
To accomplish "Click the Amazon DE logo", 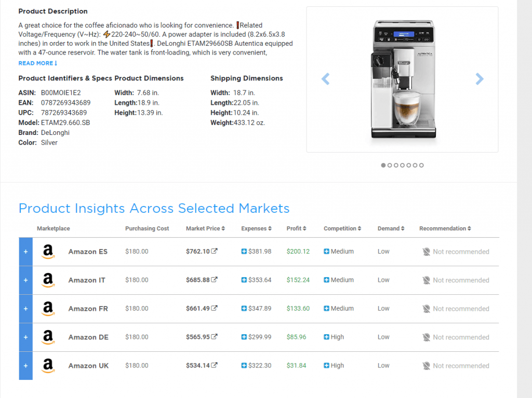I will [48, 337].
